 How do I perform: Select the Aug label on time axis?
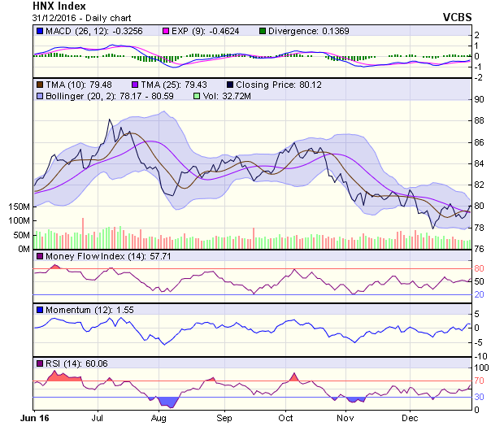coord(159,418)
